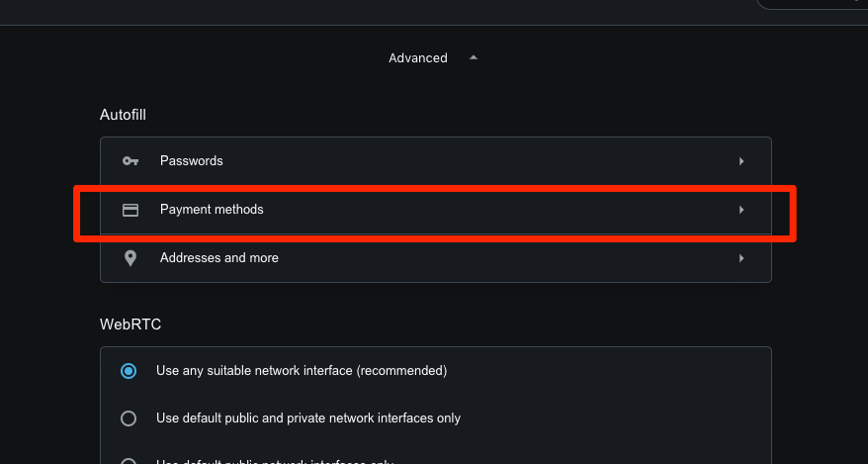The image size is (868, 464).
Task: Go to the Addresses and more entry
Action: click(x=219, y=258)
